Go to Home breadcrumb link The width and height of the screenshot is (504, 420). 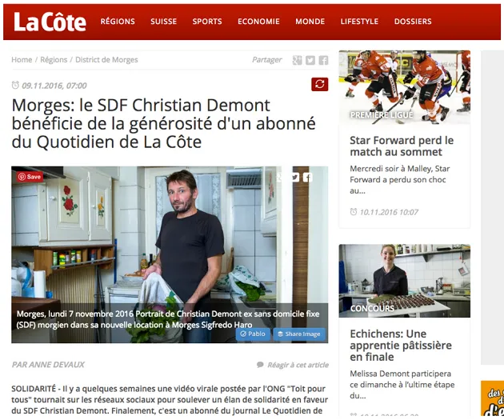point(22,60)
